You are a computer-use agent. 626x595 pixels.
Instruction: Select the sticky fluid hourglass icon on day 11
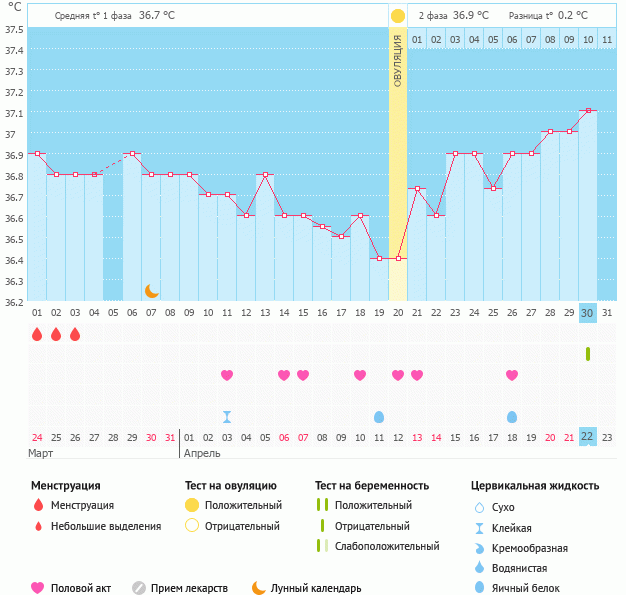tap(227, 417)
